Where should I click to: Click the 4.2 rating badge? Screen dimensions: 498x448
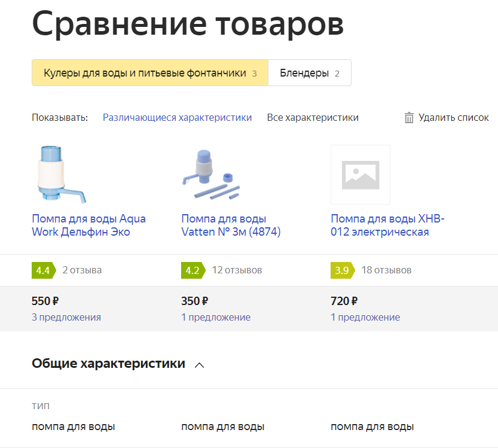click(x=194, y=270)
